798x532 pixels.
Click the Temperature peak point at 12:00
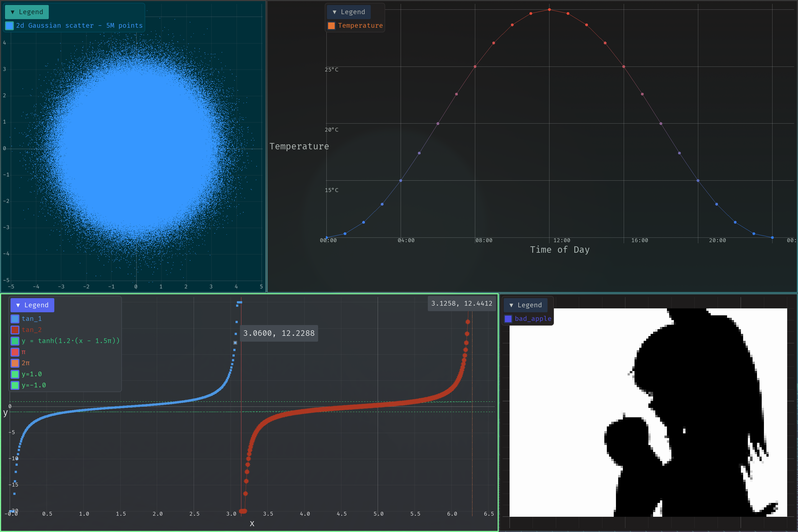(x=549, y=10)
